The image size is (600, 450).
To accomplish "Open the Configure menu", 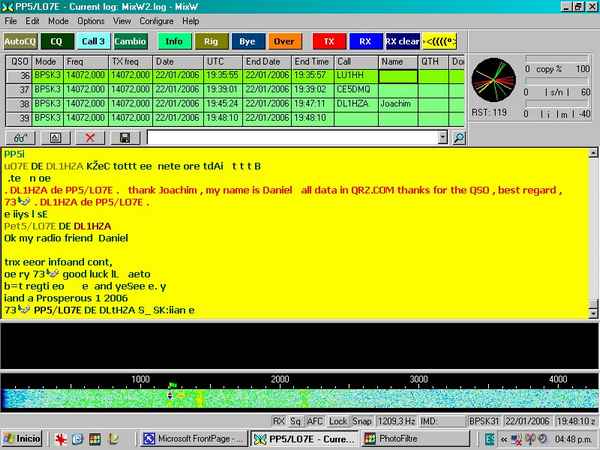I will 157,21.
